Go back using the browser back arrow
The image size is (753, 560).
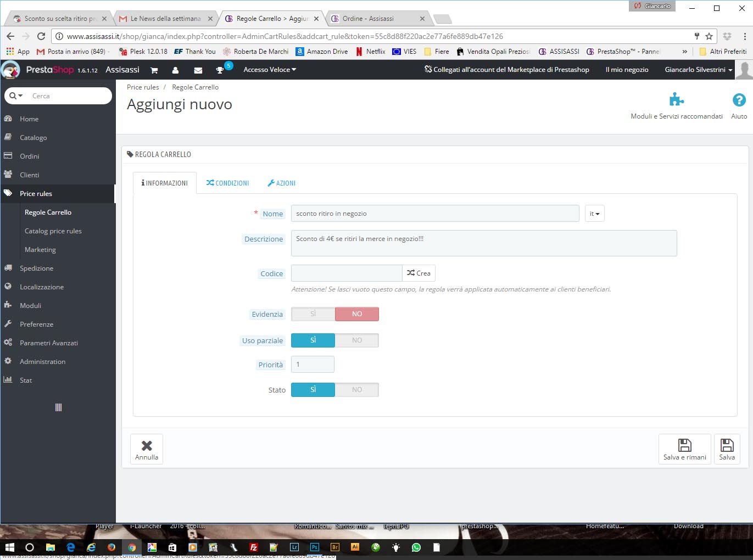[10, 36]
